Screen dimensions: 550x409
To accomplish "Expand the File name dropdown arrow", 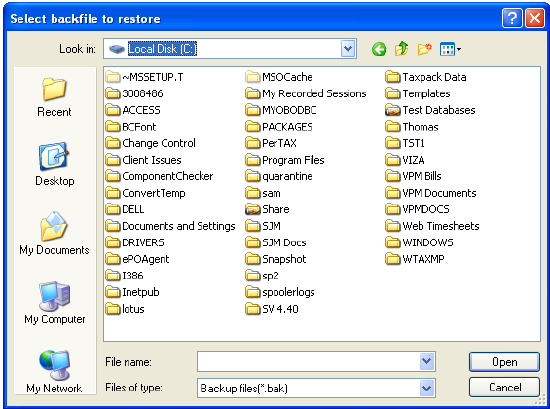I will pos(427,361).
